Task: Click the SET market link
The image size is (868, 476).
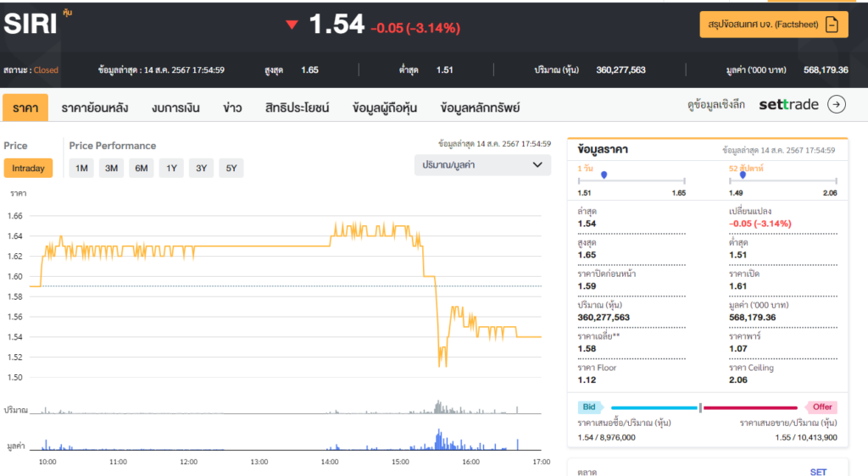Action: 818,472
